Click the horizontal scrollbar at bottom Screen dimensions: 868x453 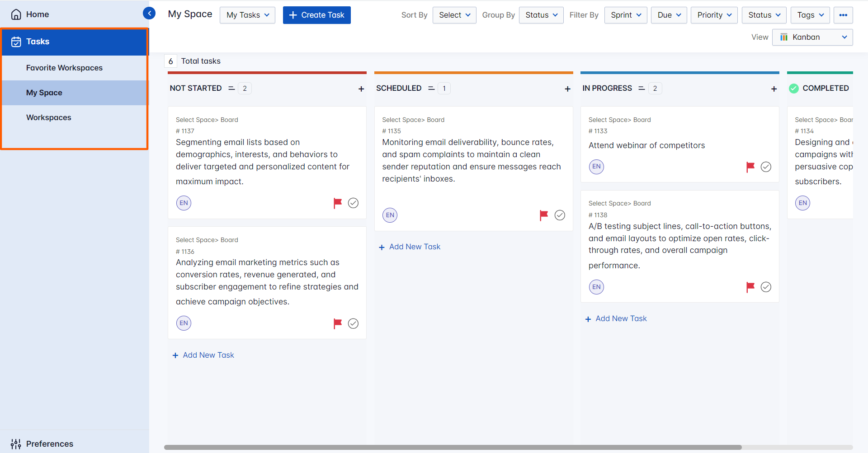(x=452, y=447)
